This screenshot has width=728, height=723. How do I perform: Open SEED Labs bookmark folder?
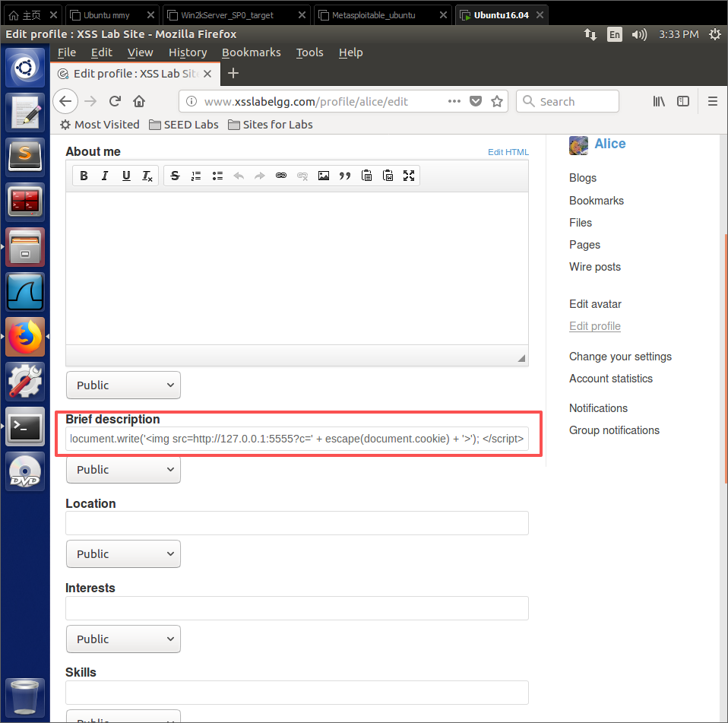183,125
